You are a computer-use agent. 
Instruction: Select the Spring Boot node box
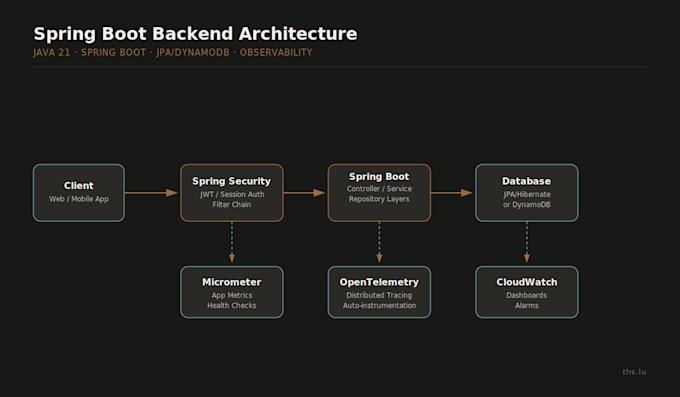click(379, 193)
